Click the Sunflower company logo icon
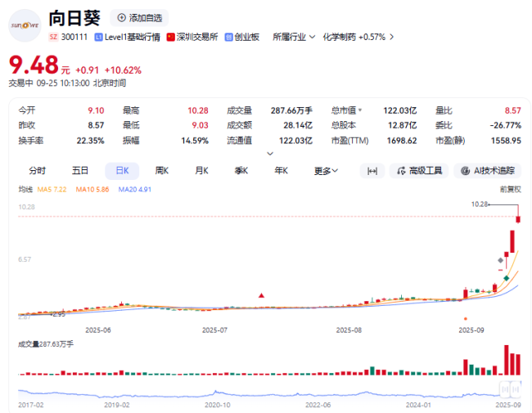Viewport: 532px width, 413px height. [x=24, y=25]
